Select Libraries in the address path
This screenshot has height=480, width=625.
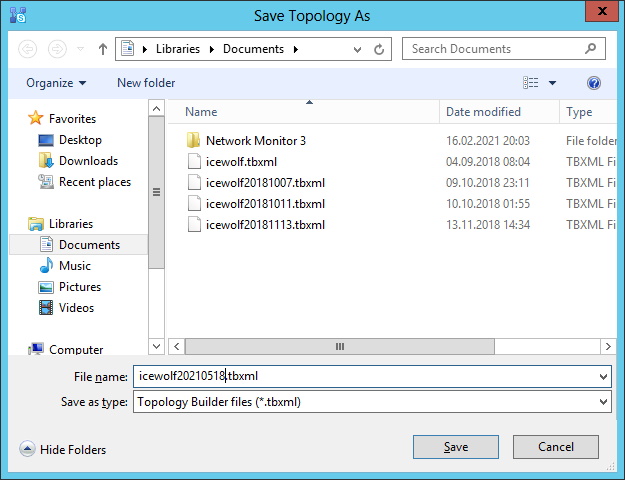coord(178,49)
